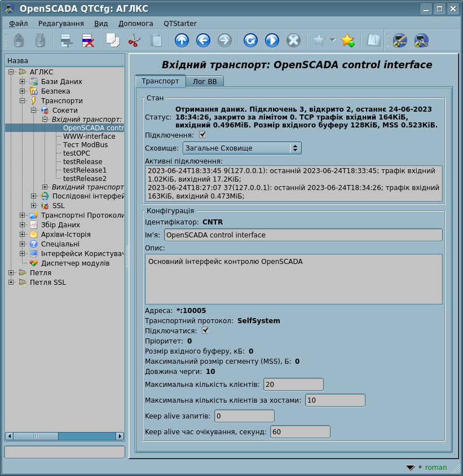Click the status bar triangle indicator icon
Image resolution: width=463 pixels, height=476 pixels.
coord(410,467)
